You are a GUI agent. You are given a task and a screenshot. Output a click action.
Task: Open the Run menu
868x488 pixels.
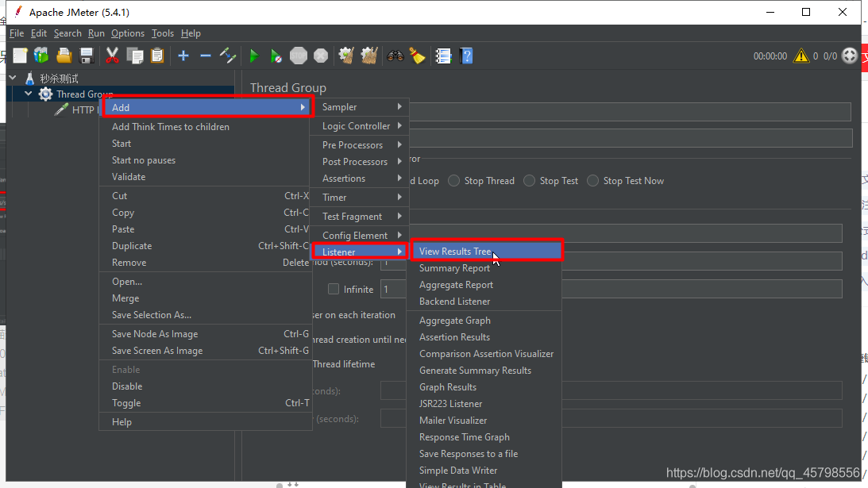(96, 33)
